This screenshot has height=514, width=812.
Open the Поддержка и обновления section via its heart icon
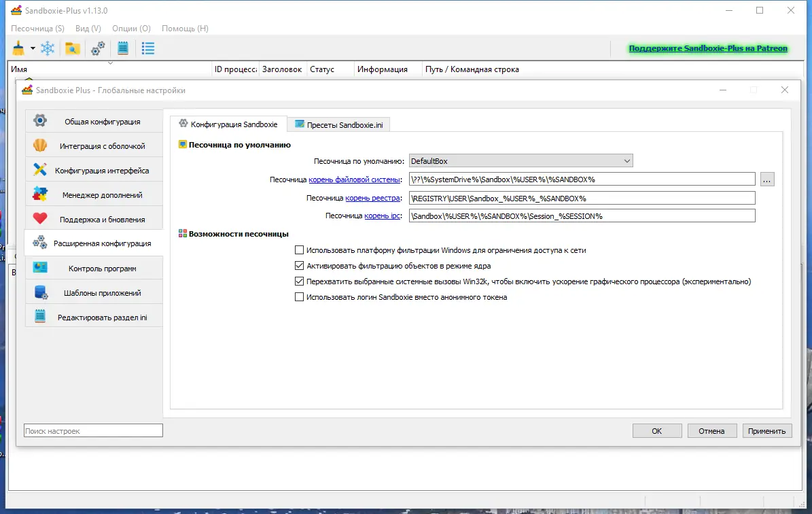tap(40, 219)
